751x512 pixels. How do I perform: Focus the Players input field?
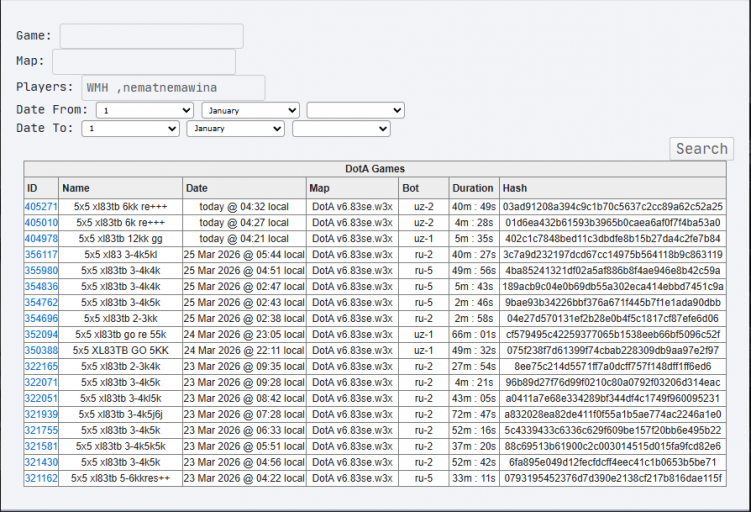coord(173,88)
